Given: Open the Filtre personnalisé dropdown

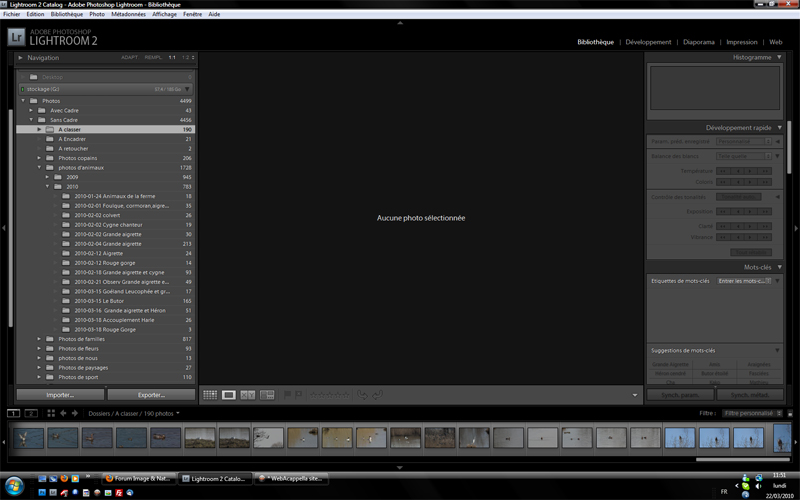Looking at the screenshot, I should click(750, 413).
